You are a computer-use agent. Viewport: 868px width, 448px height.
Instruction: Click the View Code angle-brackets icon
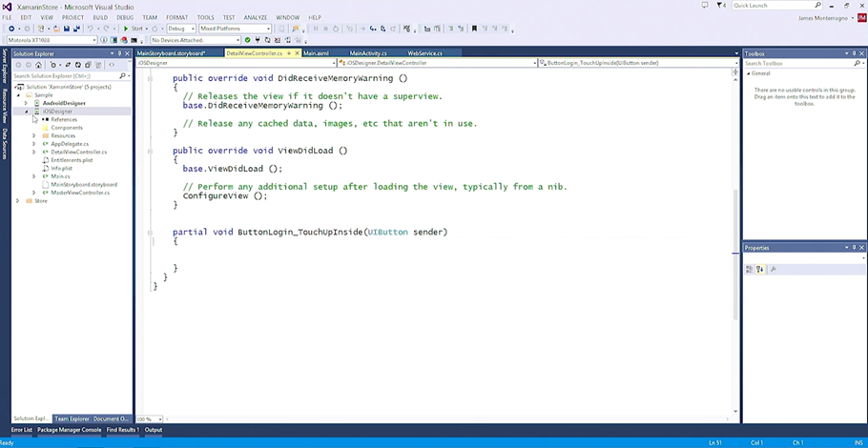coord(112,65)
